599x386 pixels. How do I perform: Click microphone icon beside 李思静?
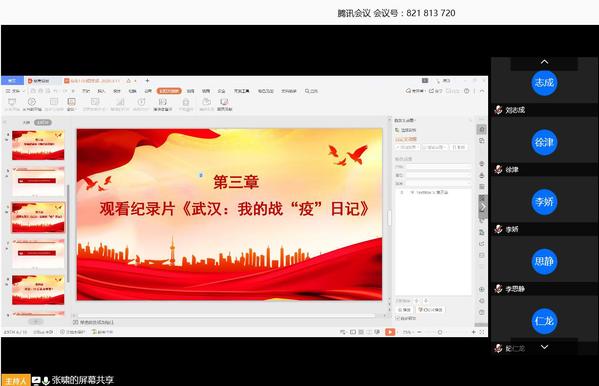(498, 289)
